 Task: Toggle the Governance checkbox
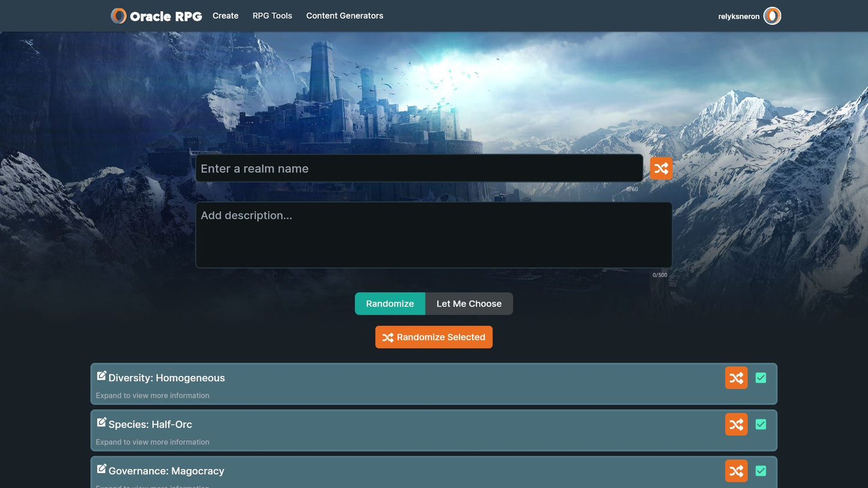point(760,471)
